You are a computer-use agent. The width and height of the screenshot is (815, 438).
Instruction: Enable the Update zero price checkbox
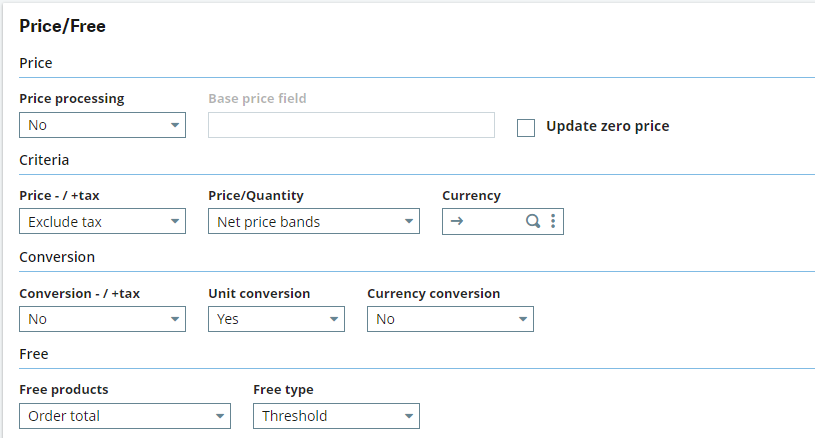(526, 127)
